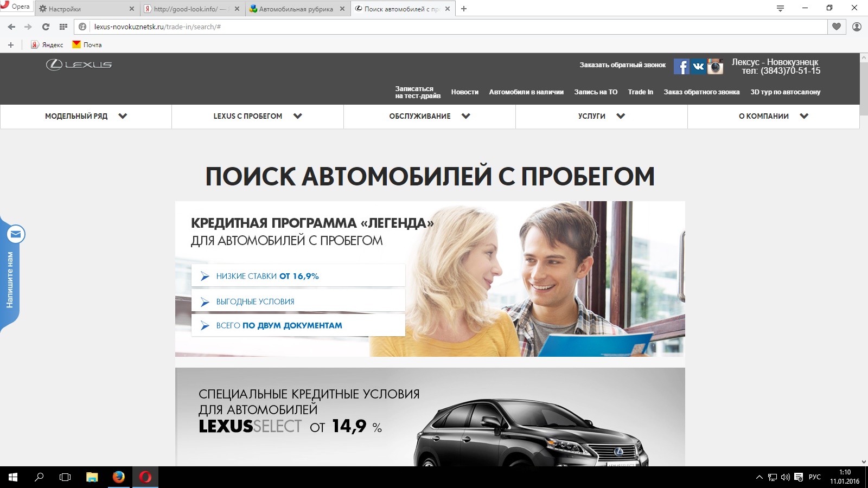
Task: Click the page down scroll arrow
Action: (864, 462)
